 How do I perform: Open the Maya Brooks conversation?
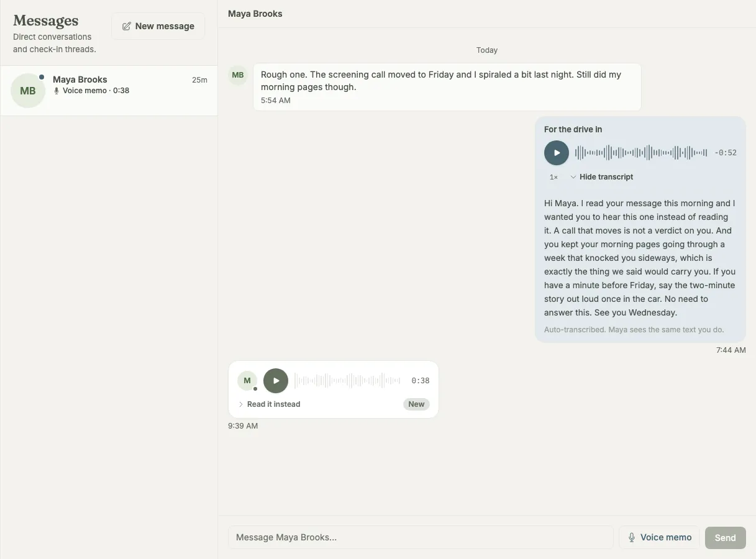tap(109, 91)
